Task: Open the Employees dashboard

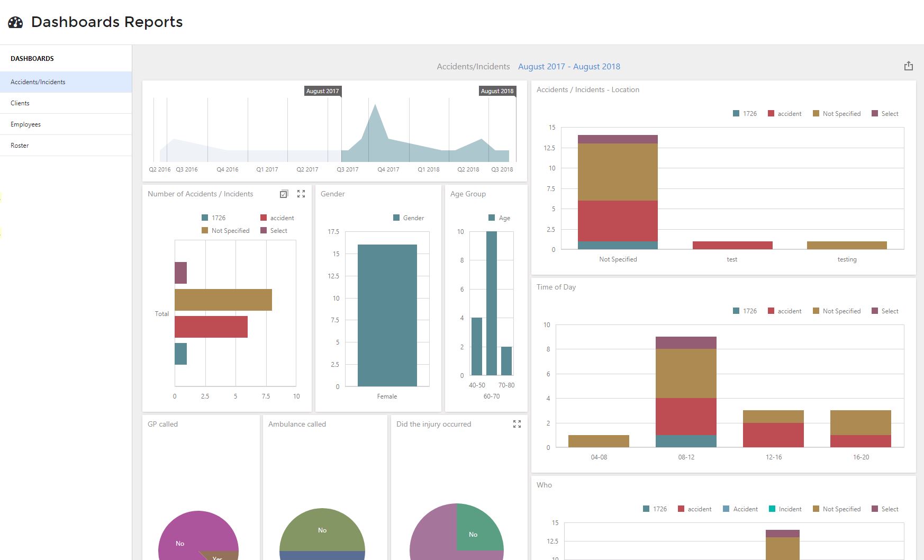Action: click(x=66, y=124)
